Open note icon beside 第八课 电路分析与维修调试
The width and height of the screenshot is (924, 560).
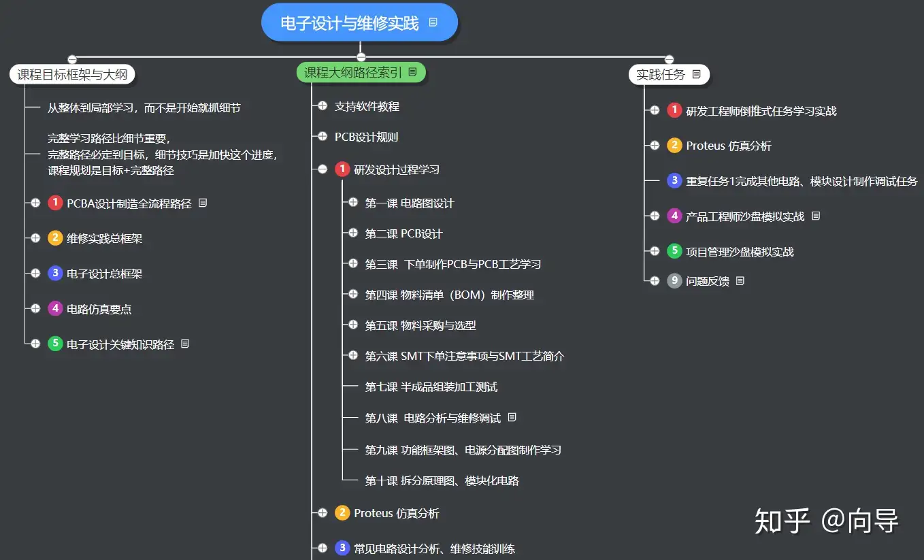click(x=512, y=416)
